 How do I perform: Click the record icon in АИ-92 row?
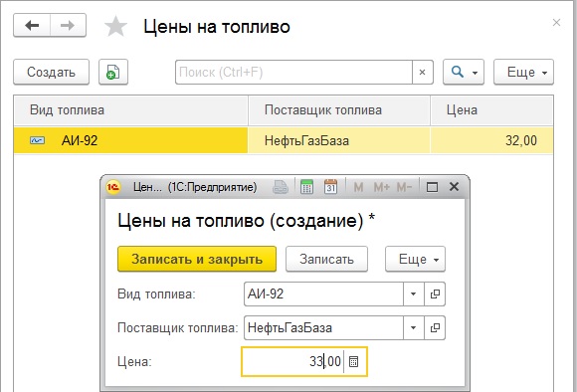[x=37, y=140]
